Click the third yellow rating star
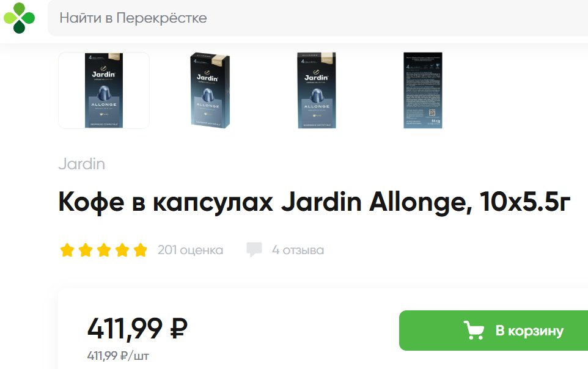 click(104, 250)
